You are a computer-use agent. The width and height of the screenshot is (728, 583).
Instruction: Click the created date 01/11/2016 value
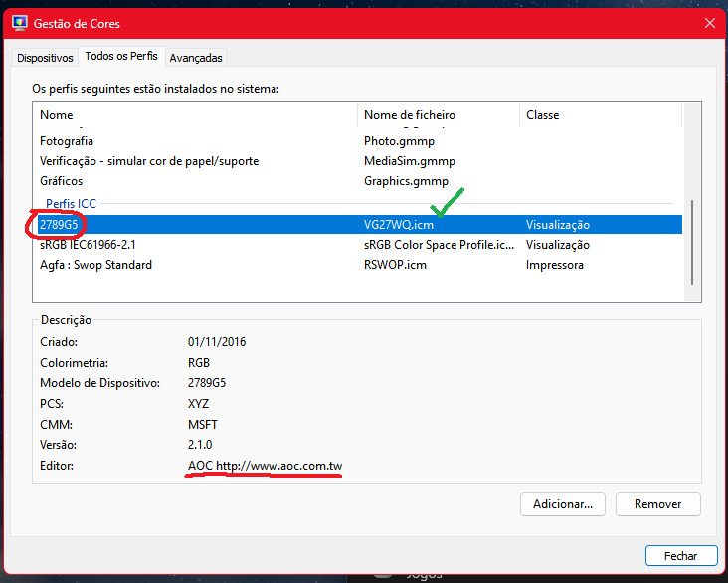(217, 342)
